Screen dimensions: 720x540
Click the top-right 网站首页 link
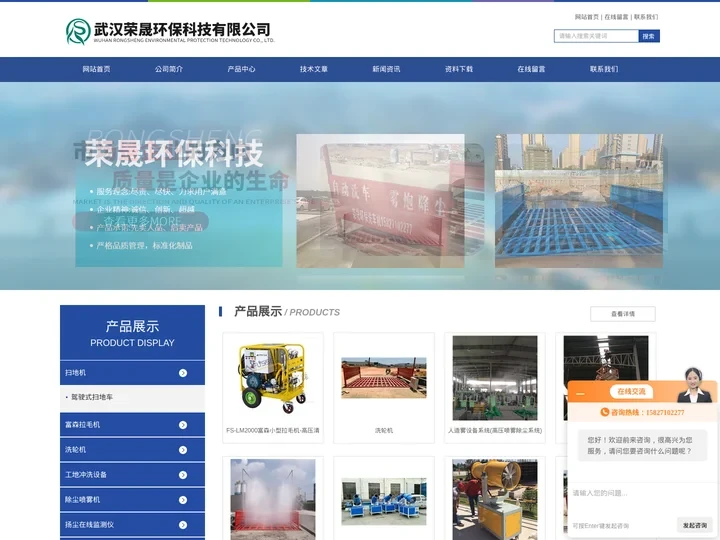click(x=587, y=17)
